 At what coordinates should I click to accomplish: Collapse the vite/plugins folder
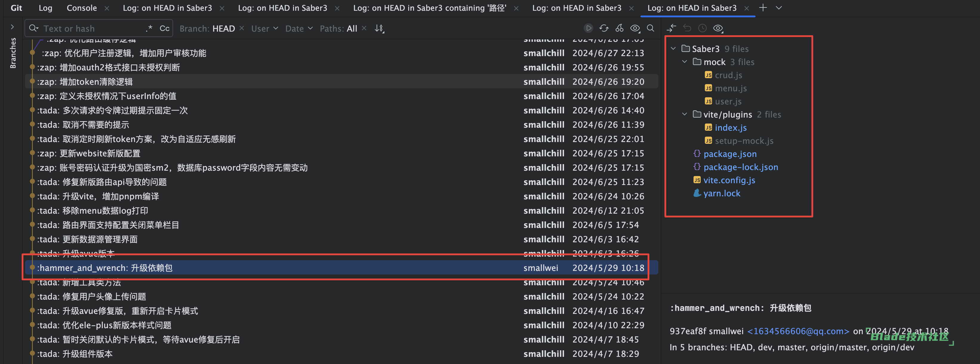685,114
